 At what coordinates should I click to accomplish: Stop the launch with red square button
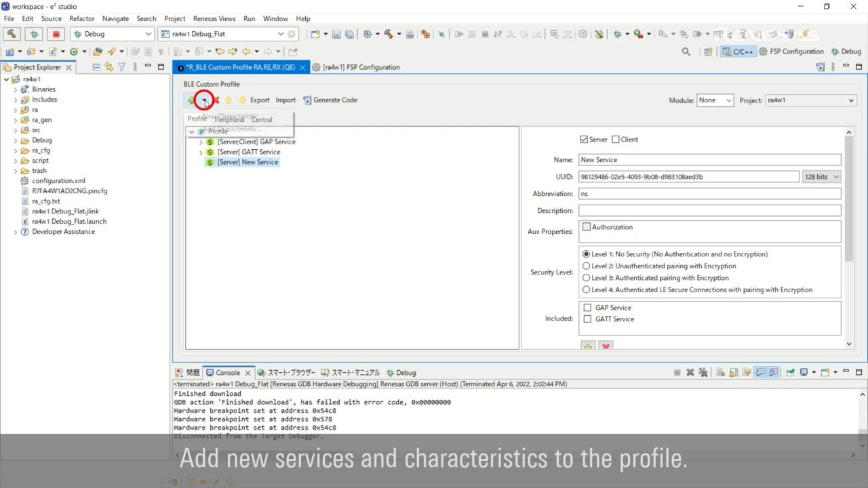56,34
